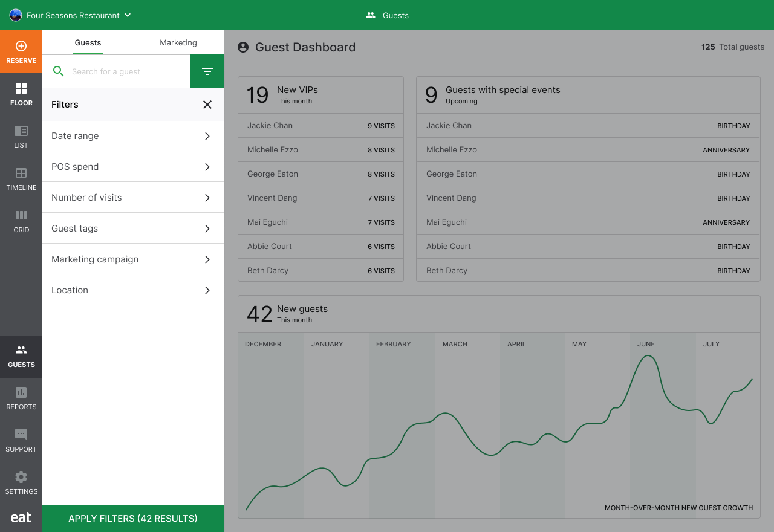Image resolution: width=774 pixels, height=532 pixels.
Task: Select the Guests tab
Action: click(88, 42)
